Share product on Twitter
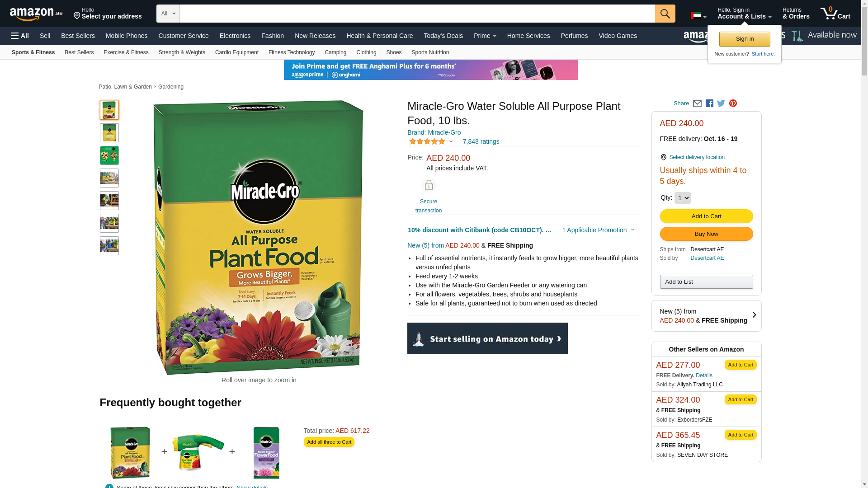868x488 pixels. point(721,103)
